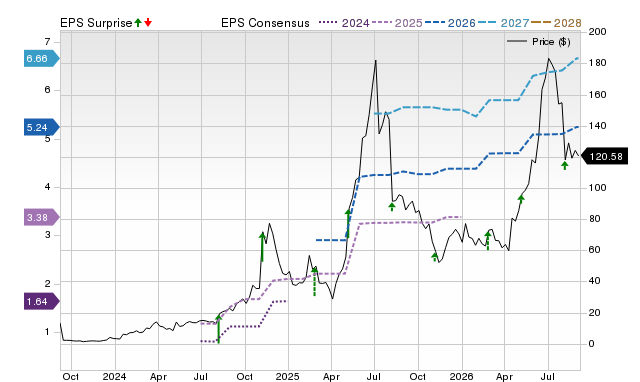
Task: Click the 5 label on the EPS axis
Action: click(47, 139)
